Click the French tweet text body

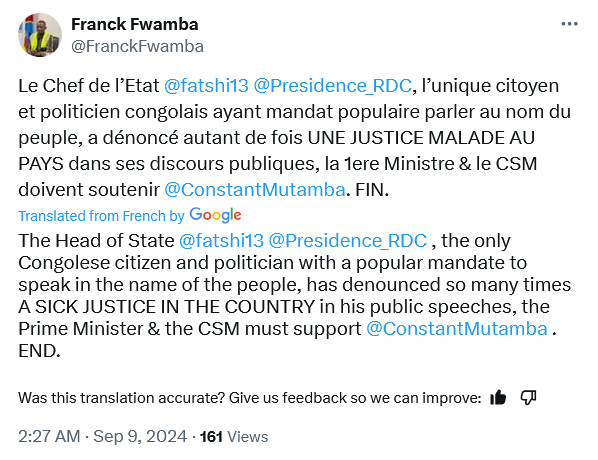click(x=294, y=138)
